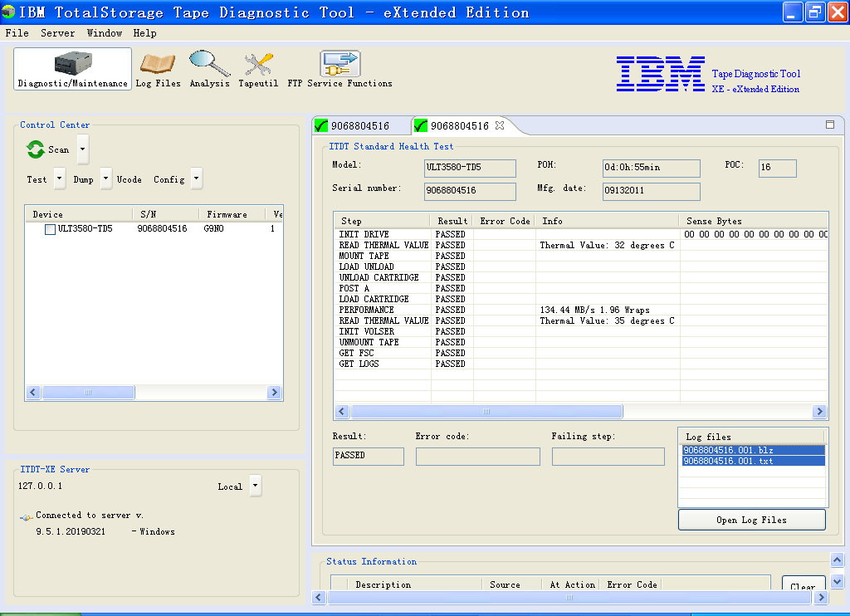
Task: Switch to the first 9068804516 tab
Action: (362, 126)
